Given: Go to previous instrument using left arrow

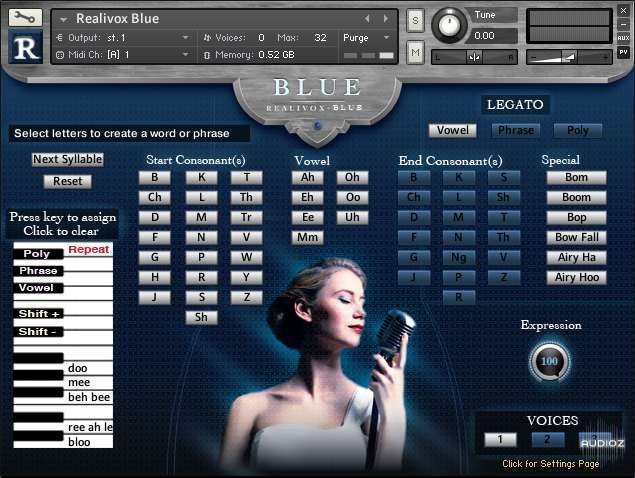Looking at the screenshot, I should tap(367, 19).
